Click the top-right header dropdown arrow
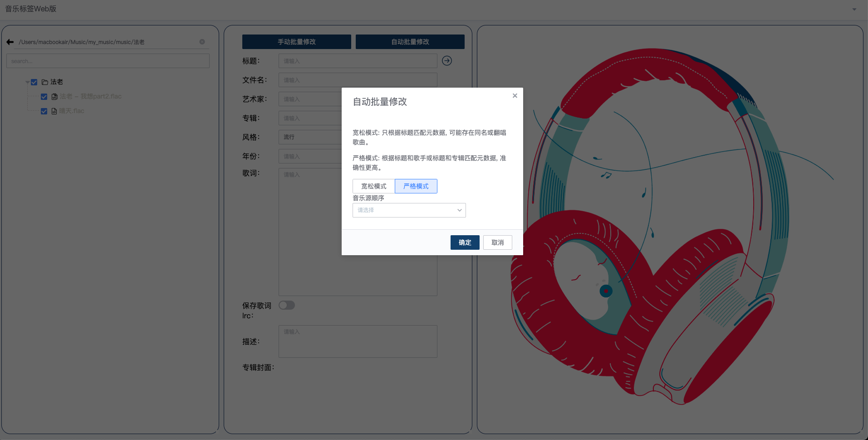868x440 pixels. click(x=854, y=9)
